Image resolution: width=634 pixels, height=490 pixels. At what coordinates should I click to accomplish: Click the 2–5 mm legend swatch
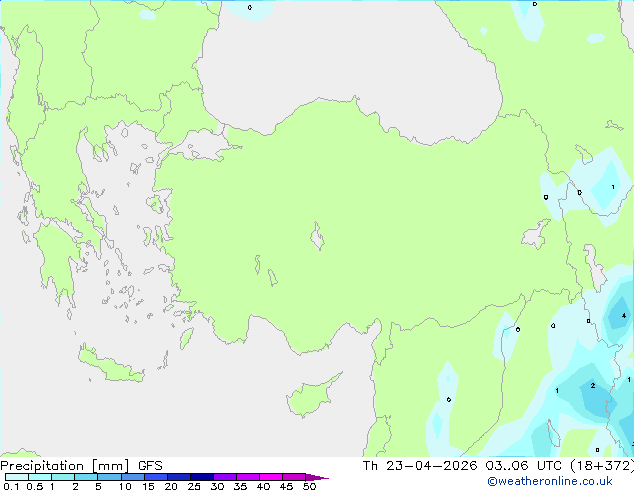click(x=86, y=477)
